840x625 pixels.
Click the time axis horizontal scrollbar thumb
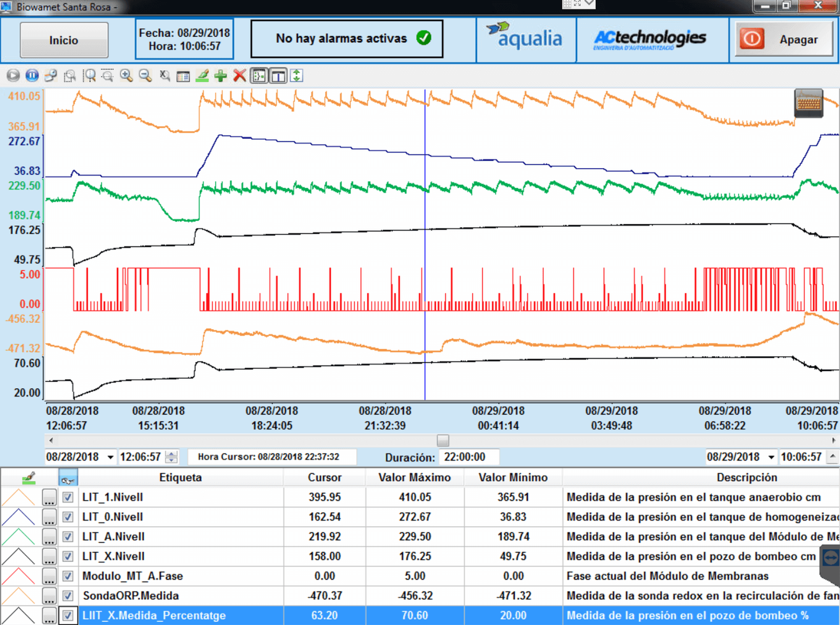pos(443,440)
